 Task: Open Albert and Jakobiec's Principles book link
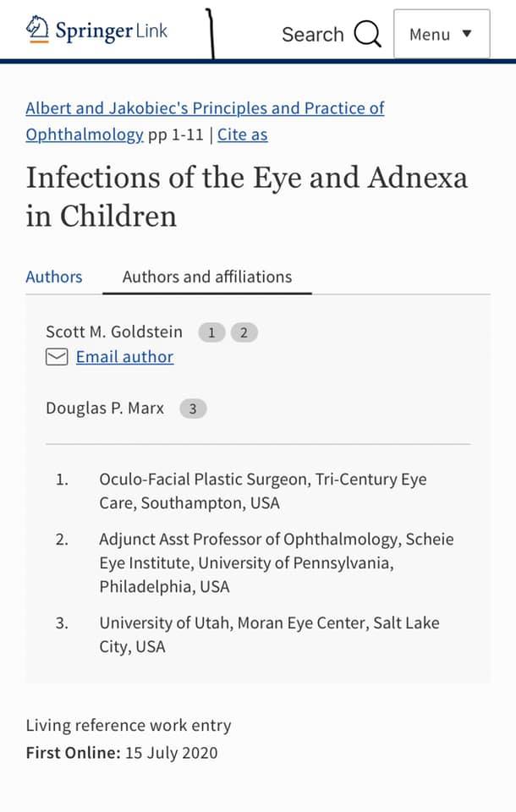(206, 108)
